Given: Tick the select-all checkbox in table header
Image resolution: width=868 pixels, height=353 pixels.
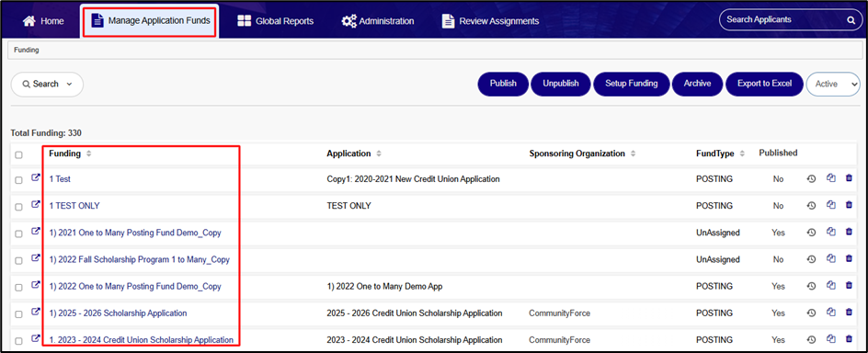Looking at the screenshot, I should (x=18, y=155).
